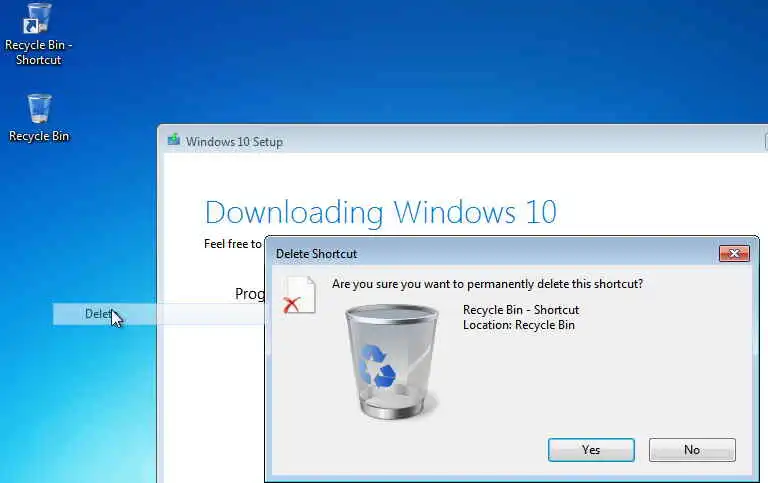The width and height of the screenshot is (768, 483).
Task: Click the permanently delete confirmation question
Action: click(x=487, y=284)
